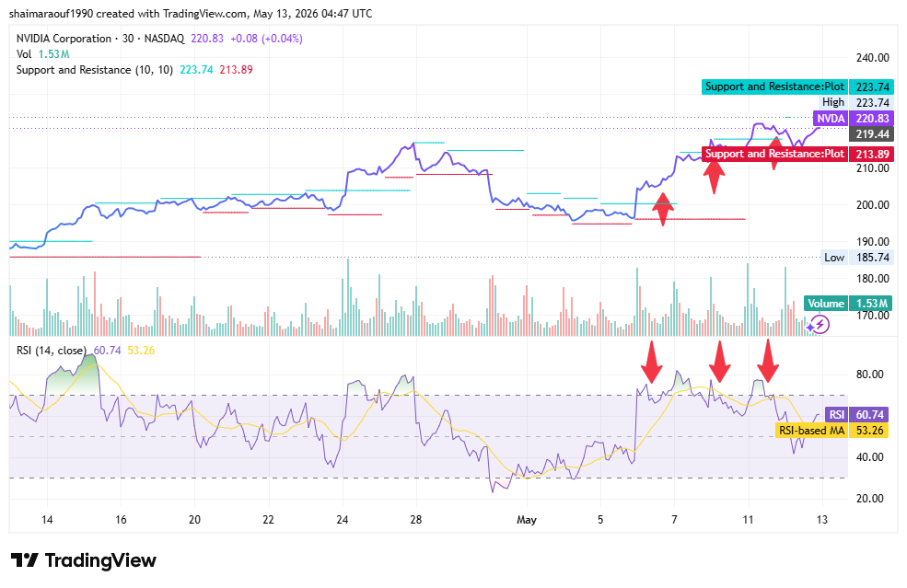Click the green Volume 1.53 M label
The height and width of the screenshot is (588, 907).
click(849, 304)
